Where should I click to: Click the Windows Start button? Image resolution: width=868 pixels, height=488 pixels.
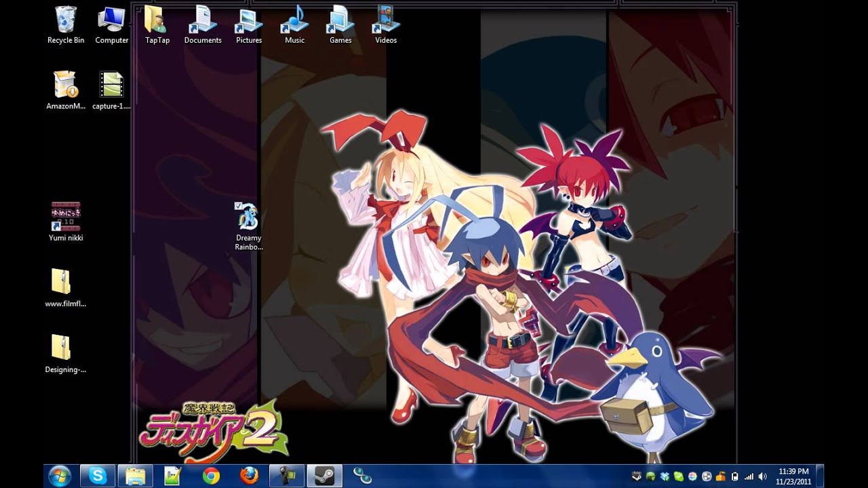[60, 476]
